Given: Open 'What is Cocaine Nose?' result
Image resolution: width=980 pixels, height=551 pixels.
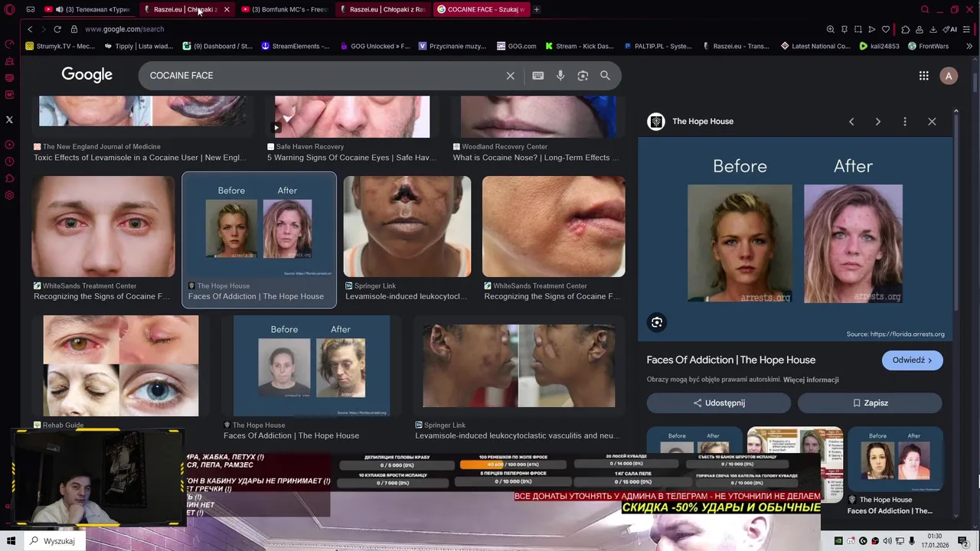Looking at the screenshot, I should 536,158.
